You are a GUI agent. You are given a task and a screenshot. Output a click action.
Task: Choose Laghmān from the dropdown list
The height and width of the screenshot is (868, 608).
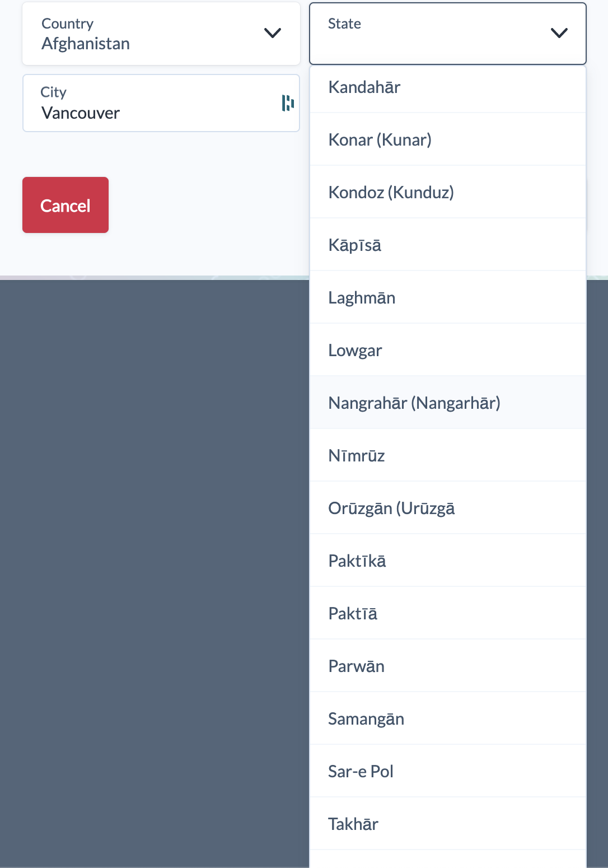(x=361, y=297)
